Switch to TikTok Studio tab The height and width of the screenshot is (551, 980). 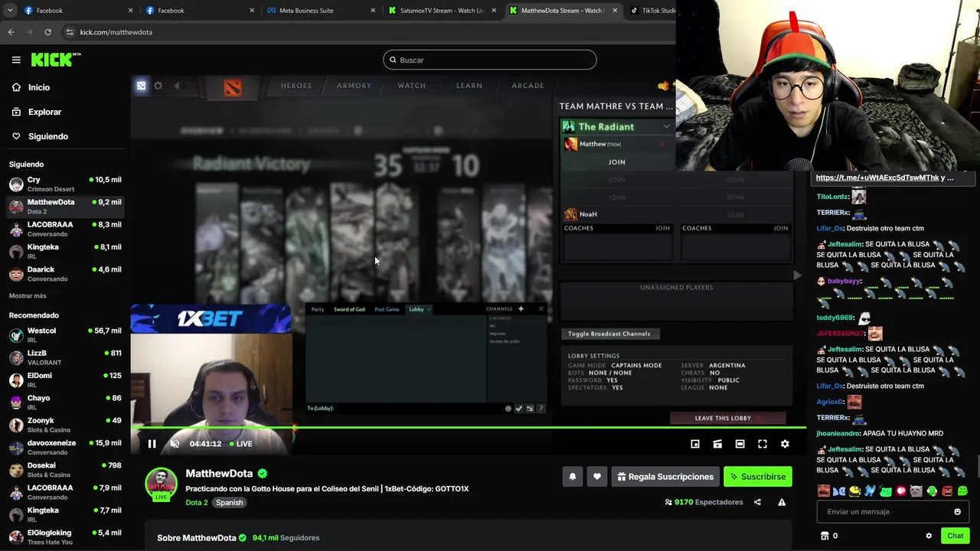point(652,11)
